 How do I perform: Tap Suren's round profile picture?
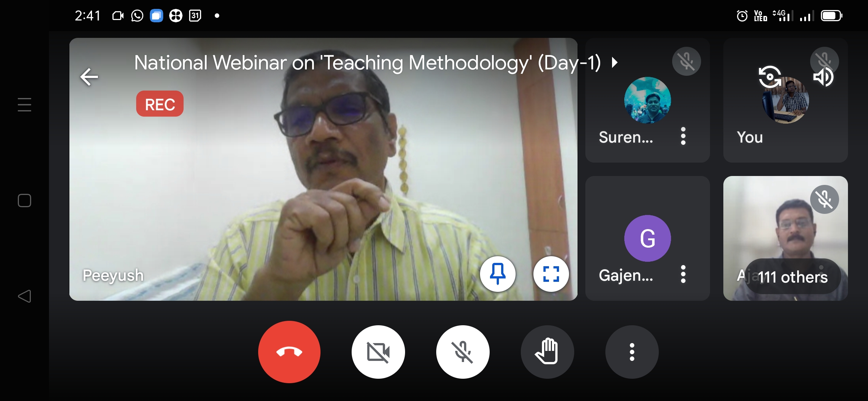(x=647, y=100)
